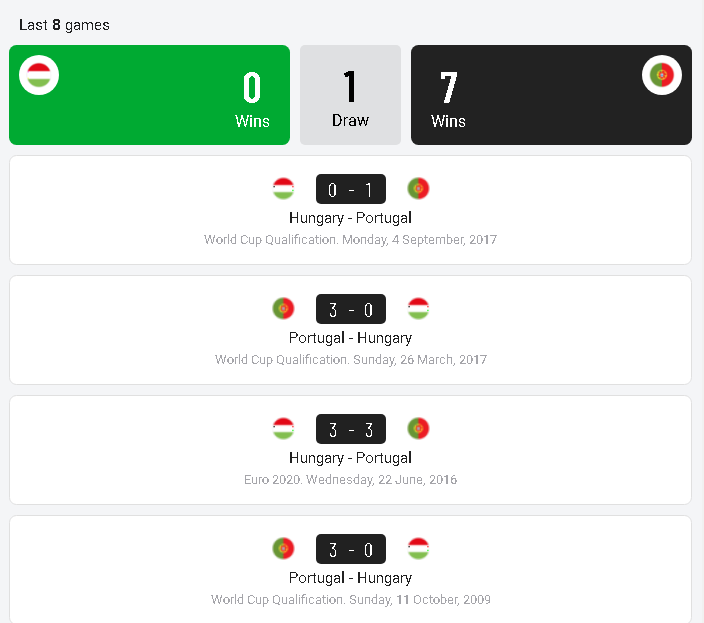
Task: Click Hungary flag in 22 June 2016 match
Action: (283, 428)
